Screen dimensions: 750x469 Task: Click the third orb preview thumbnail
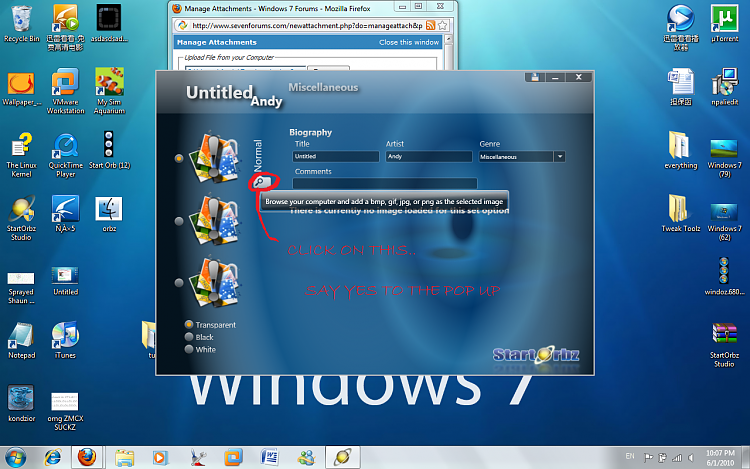(214, 282)
